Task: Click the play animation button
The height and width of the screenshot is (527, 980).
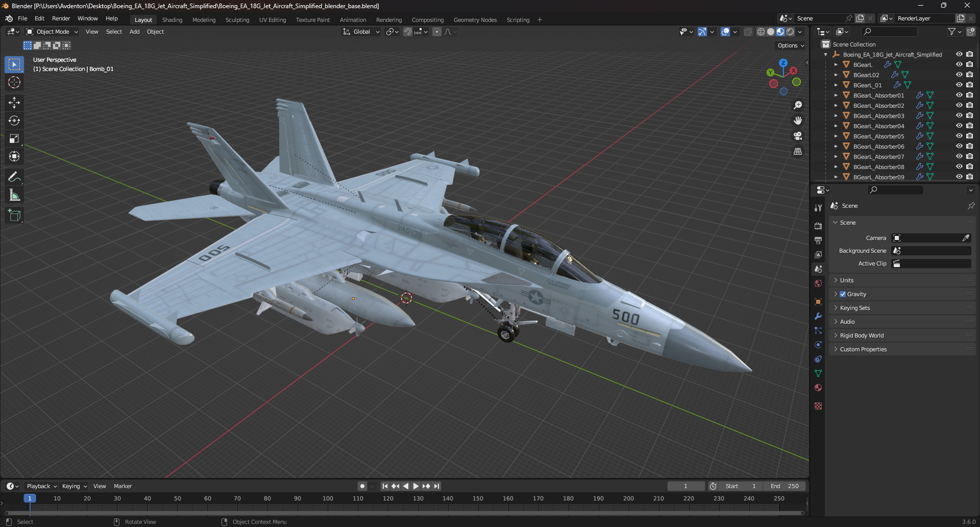Action: (416, 486)
